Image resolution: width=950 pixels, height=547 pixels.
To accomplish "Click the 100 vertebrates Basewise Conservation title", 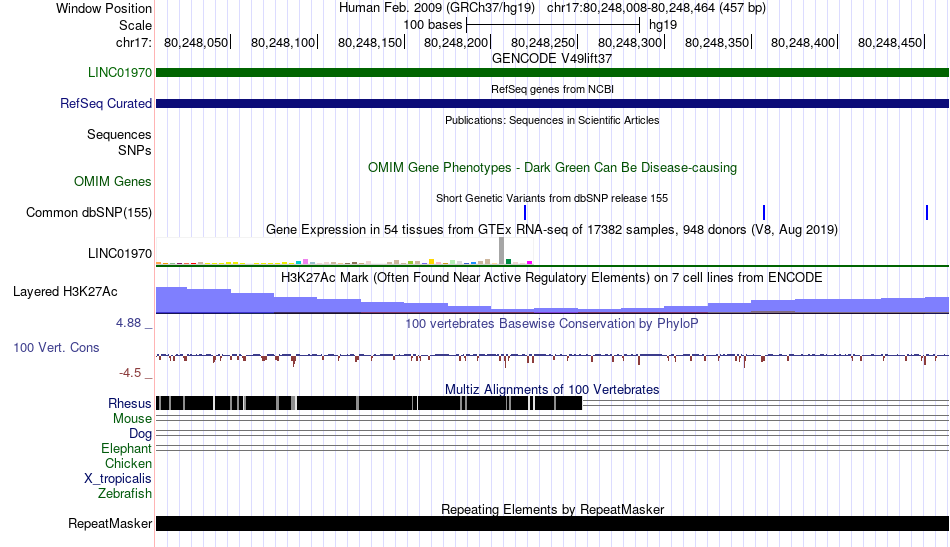I will (552, 323).
